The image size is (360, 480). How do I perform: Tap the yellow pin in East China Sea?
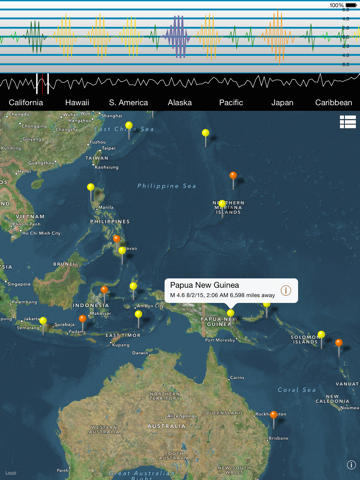coord(129,126)
